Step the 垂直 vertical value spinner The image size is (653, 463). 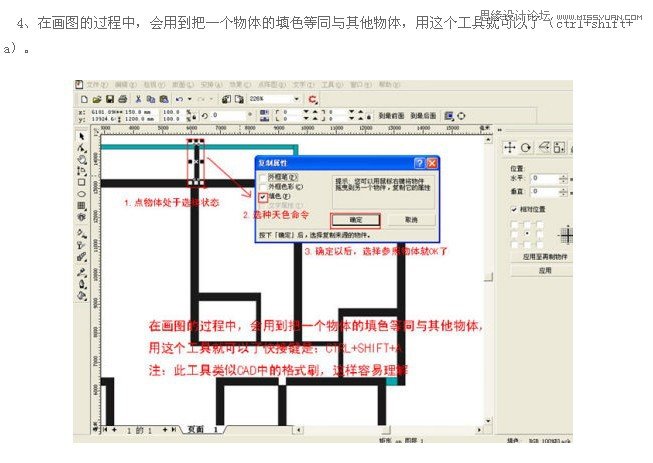563,192
